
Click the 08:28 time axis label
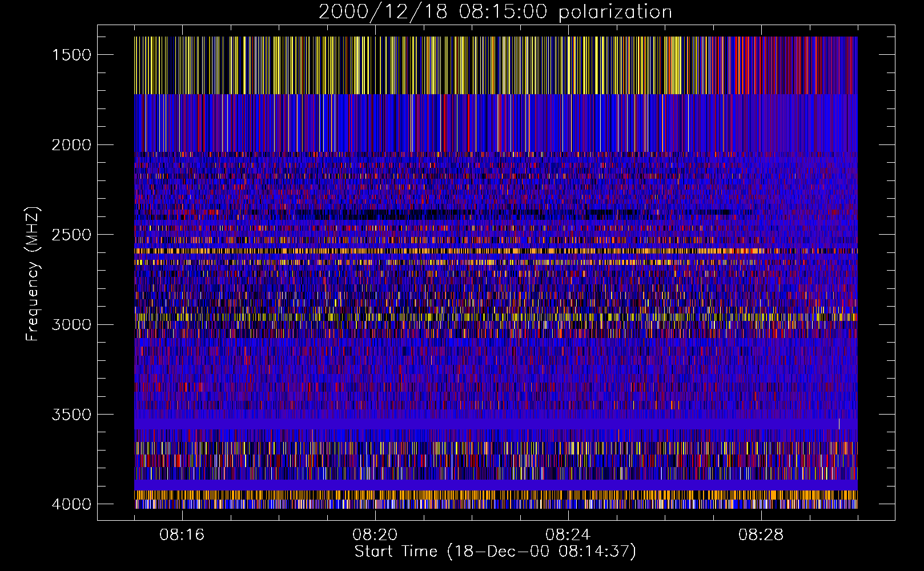pyautogui.click(x=761, y=535)
